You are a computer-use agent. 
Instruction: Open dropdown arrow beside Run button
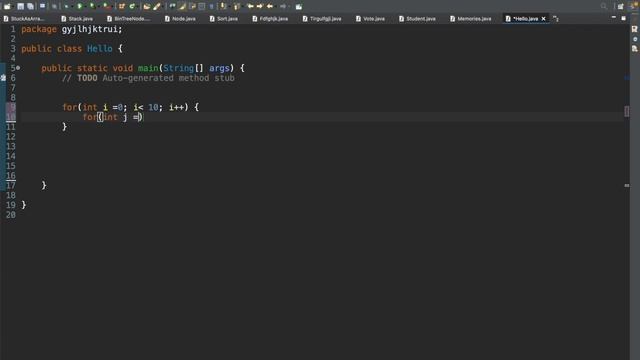coord(85,7)
